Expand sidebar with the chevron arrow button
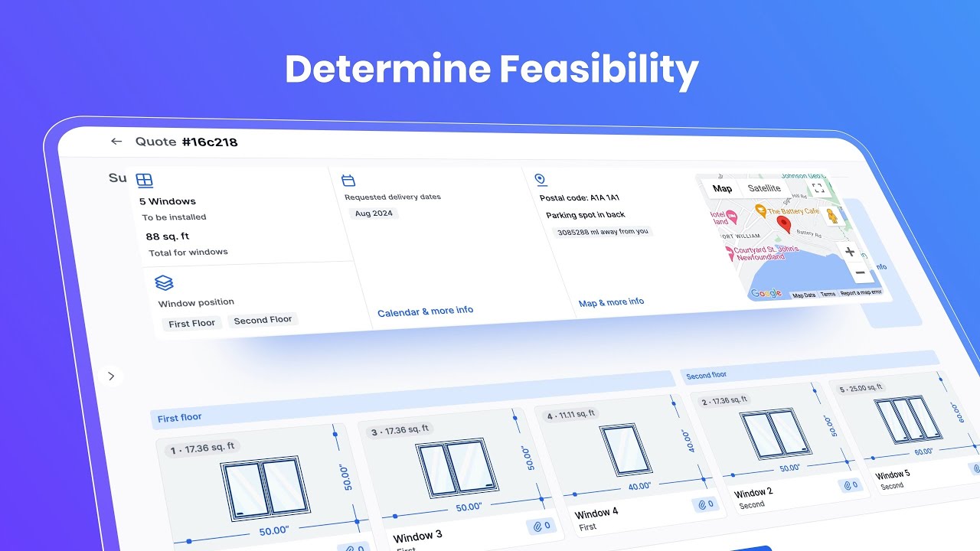 pyautogui.click(x=111, y=376)
